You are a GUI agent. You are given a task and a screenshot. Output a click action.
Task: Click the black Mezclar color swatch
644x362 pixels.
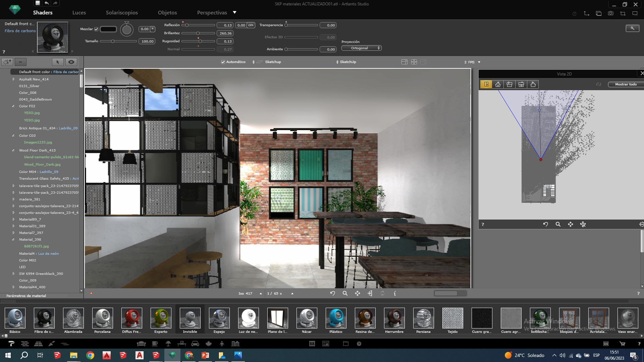coord(108,29)
